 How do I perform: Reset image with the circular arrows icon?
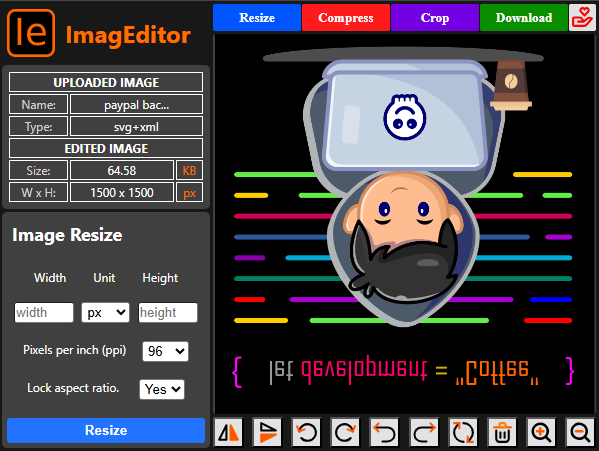point(463,432)
